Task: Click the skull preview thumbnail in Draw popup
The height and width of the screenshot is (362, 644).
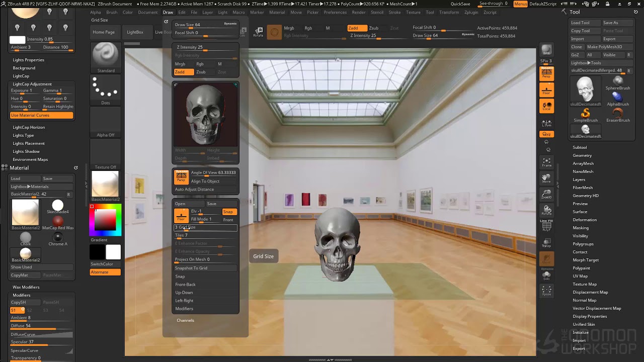Action: point(205,115)
